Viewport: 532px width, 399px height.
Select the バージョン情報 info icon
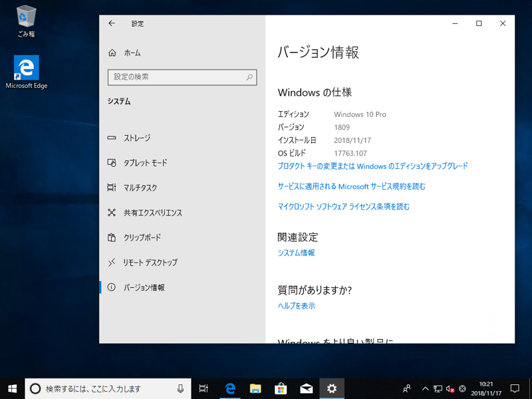(112, 287)
